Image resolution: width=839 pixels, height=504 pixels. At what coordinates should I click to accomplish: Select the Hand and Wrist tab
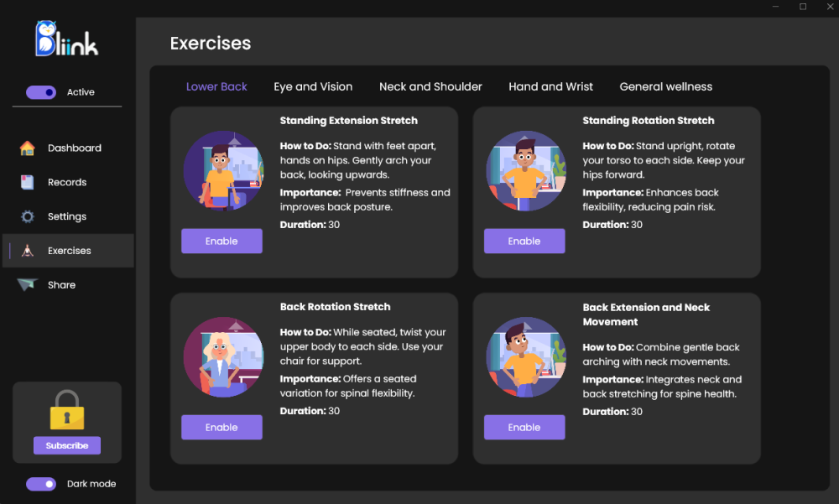pyautogui.click(x=550, y=86)
